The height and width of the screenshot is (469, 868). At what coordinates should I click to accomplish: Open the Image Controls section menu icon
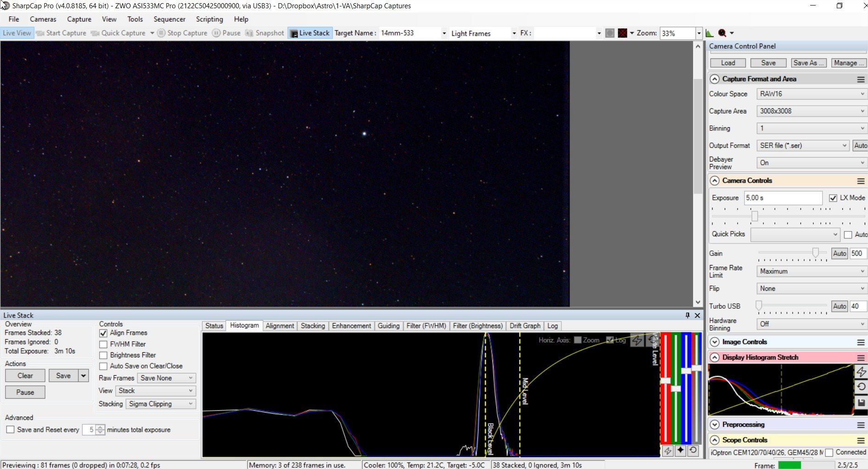861,342
